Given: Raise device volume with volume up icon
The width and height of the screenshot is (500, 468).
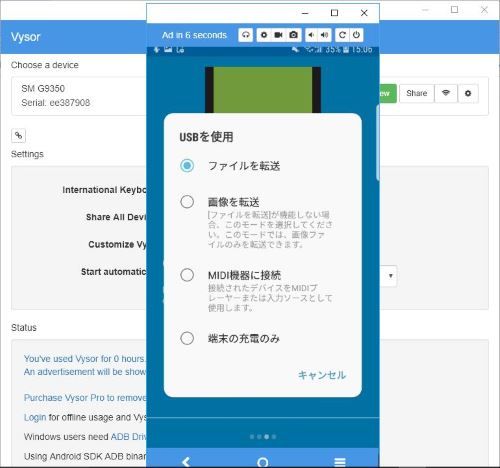Looking at the screenshot, I should 324,35.
